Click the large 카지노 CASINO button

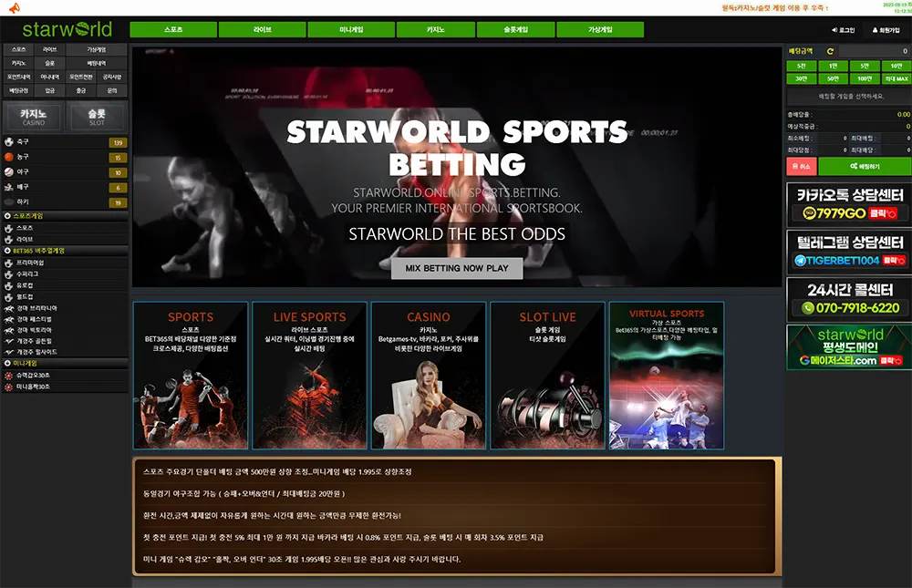pos(33,117)
